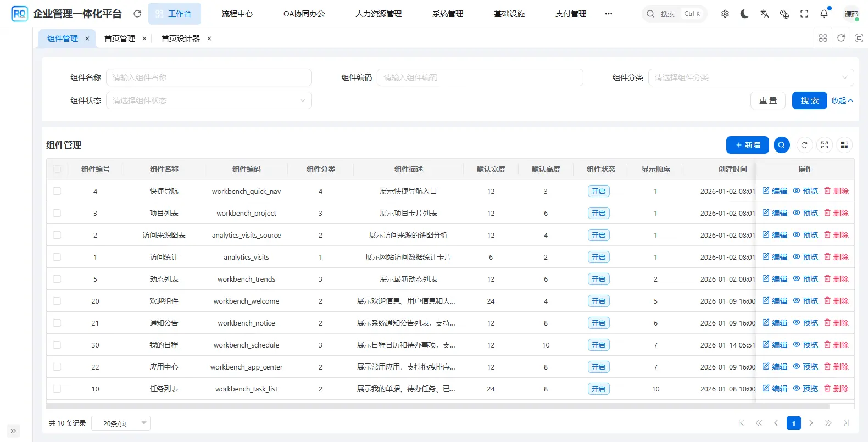868x442 pixels.
Task: Open the notifications bell
Action: [824, 14]
